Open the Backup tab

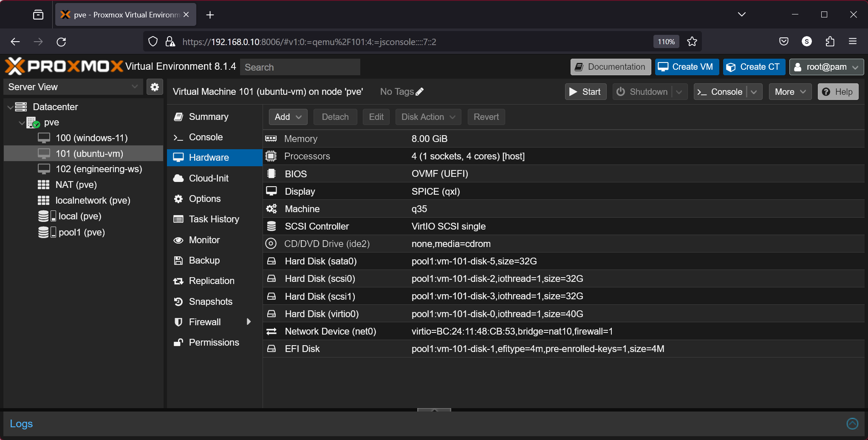(x=215, y=260)
